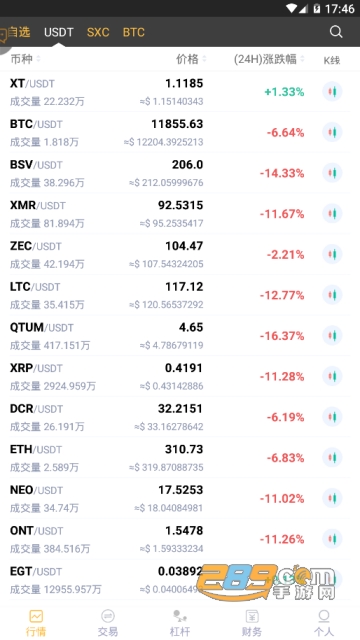Open the search magnifier icon
The width and height of the screenshot is (360, 640).
pos(336,32)
